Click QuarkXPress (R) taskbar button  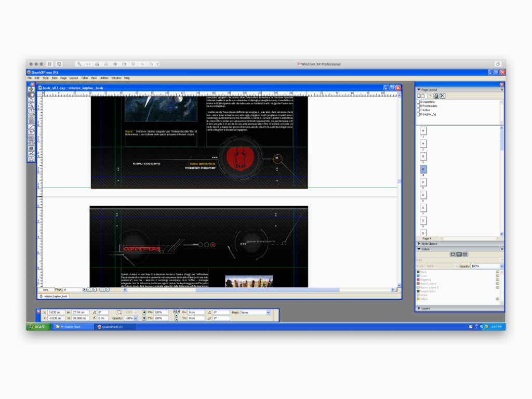[114, 327]
